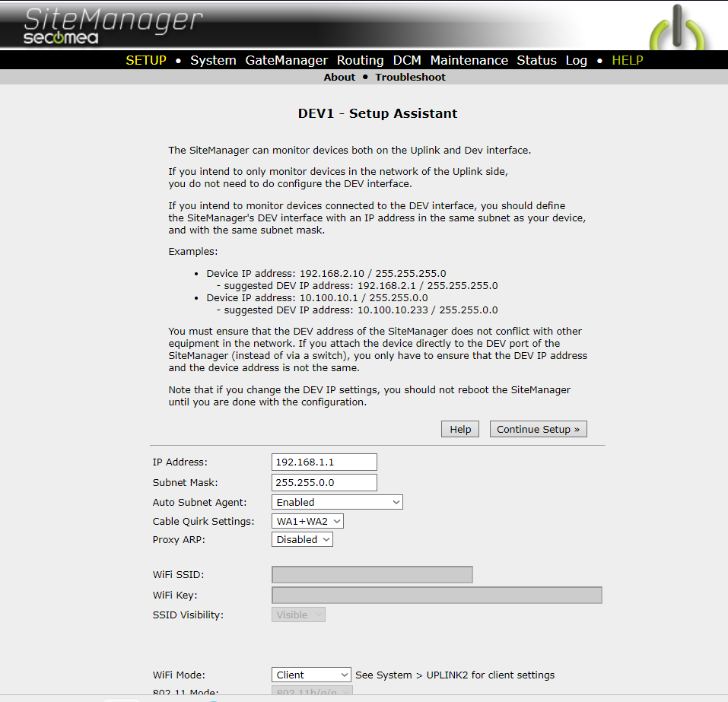
Task: Open the Log menu item
Action: coord(576,60)
